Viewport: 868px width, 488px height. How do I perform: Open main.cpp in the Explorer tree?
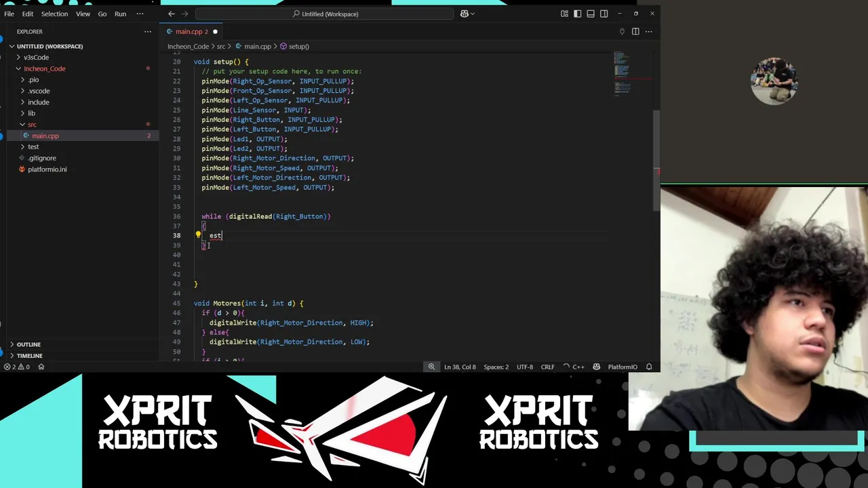[x=45, y=136]
